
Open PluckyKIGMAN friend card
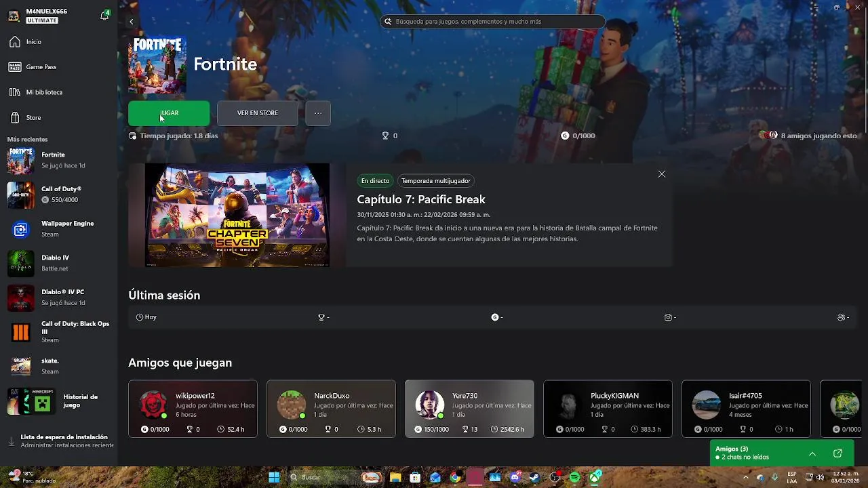(x=608, y=409)
